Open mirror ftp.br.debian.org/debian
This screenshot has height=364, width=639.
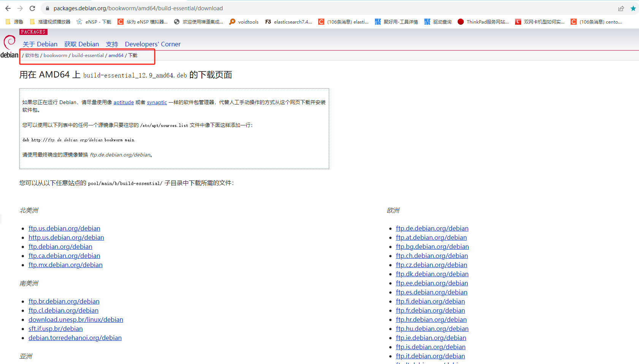[64, 301]
